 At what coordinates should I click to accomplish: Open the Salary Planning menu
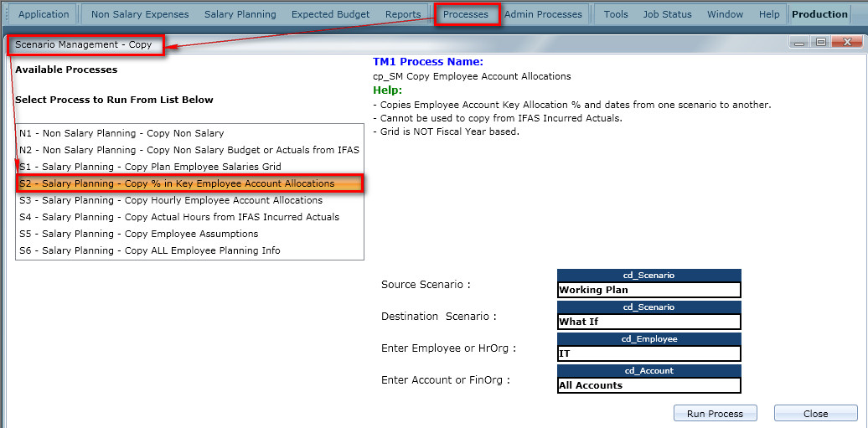pyautogui.click(x=240, y=14)
